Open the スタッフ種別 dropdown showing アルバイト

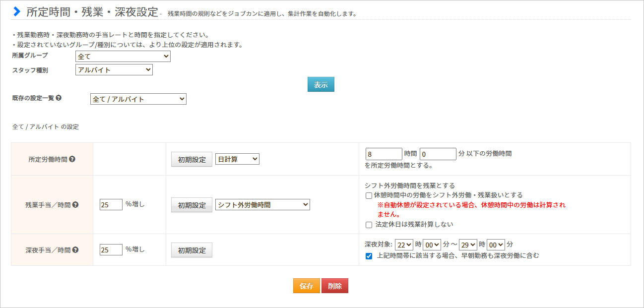click(x=114, y=70)
